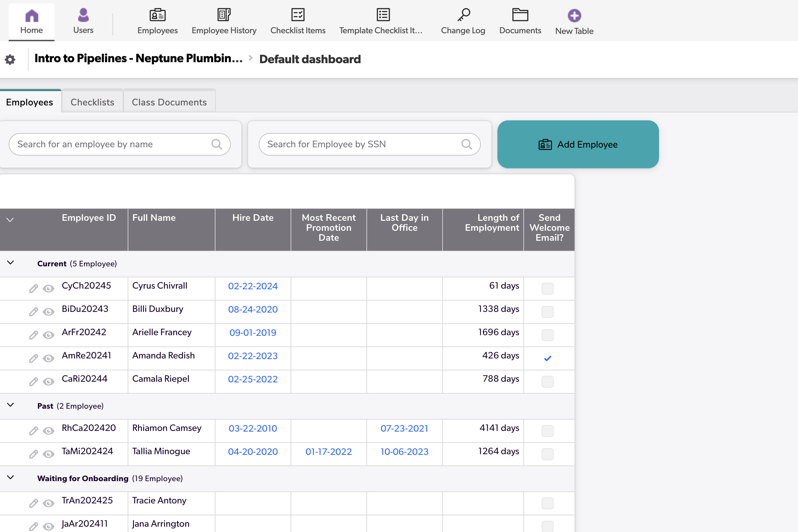
Task: Open the Change Log
Action: pyautogui.click(x=463, y=20)
